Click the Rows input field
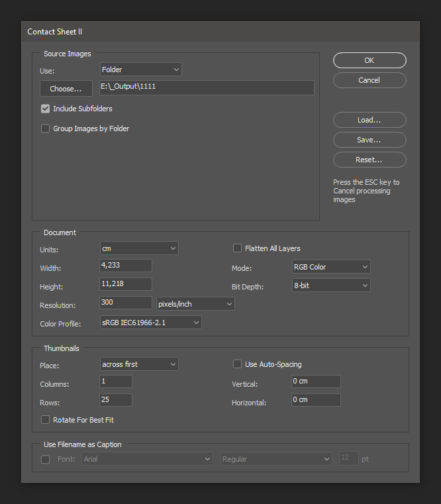The height and width of the screenshot is (504, 441). click(115, 400)
